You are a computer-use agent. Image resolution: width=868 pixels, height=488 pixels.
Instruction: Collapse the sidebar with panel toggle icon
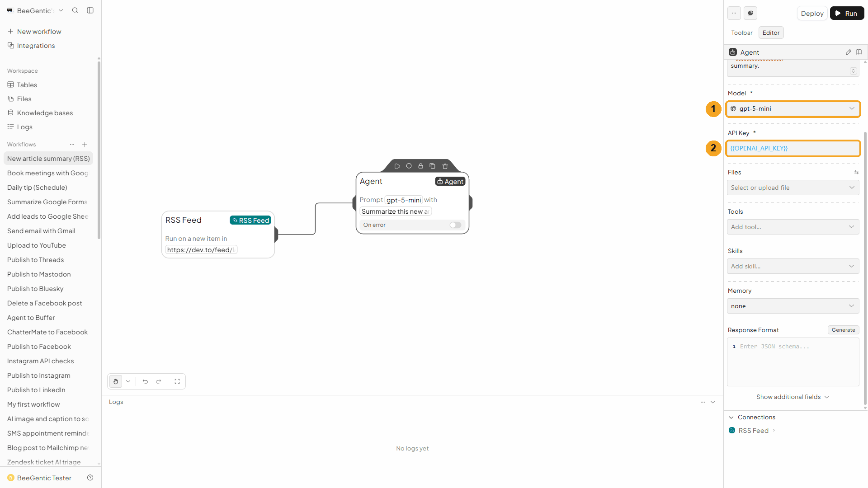click(90, 10)
